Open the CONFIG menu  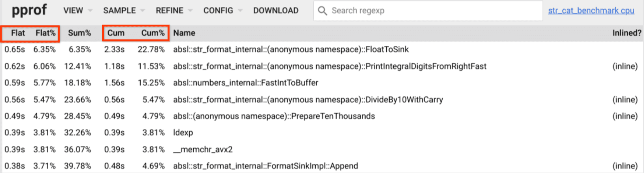222,11
